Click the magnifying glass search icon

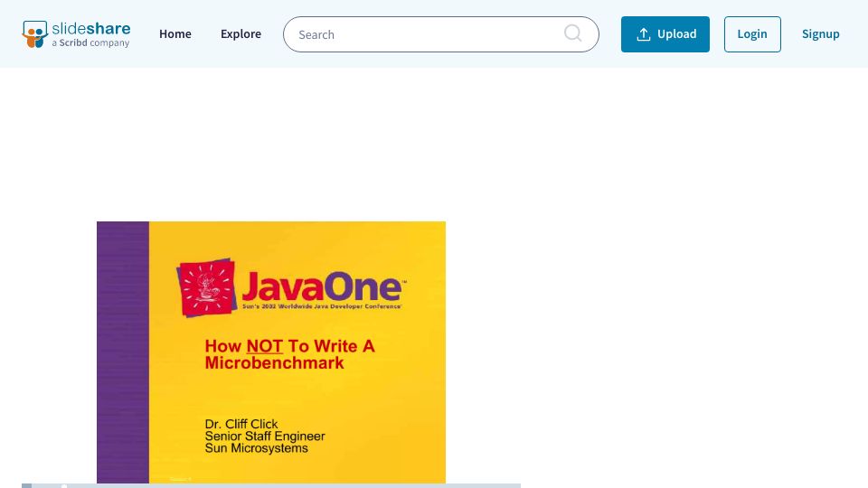(573, 33)
